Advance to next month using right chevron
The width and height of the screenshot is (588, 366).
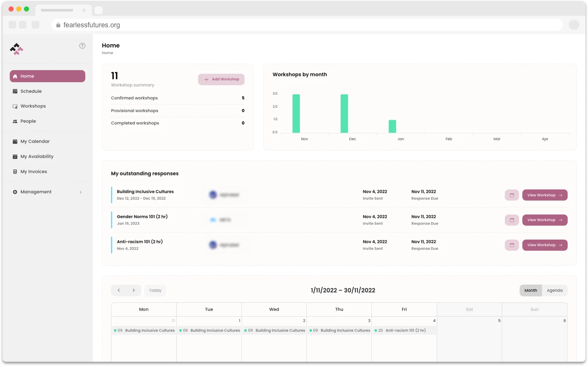(133, 290)
